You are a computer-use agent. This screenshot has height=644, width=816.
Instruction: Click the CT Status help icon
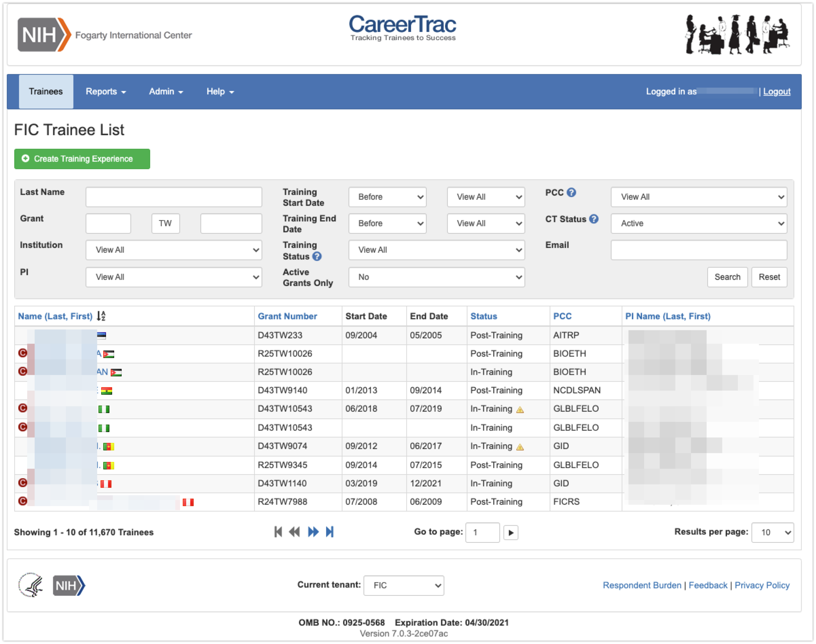click(593, 219)
